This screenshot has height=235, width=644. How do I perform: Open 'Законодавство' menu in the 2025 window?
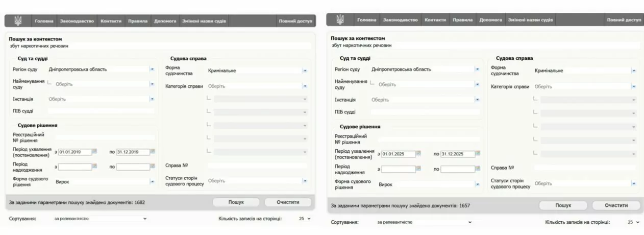pos(401,20)
